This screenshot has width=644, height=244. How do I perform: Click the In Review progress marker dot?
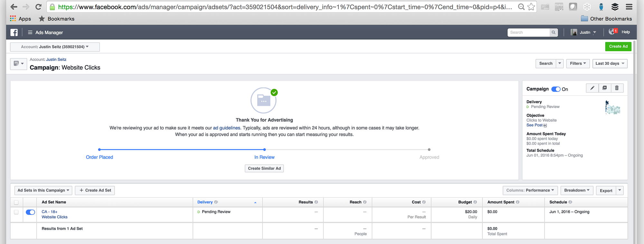coord(264,149)
